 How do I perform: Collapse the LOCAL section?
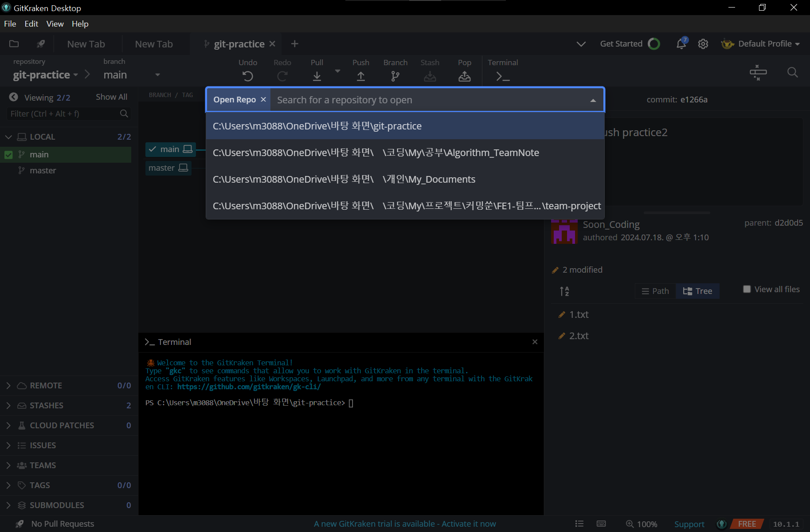click(x=8, y=137)
